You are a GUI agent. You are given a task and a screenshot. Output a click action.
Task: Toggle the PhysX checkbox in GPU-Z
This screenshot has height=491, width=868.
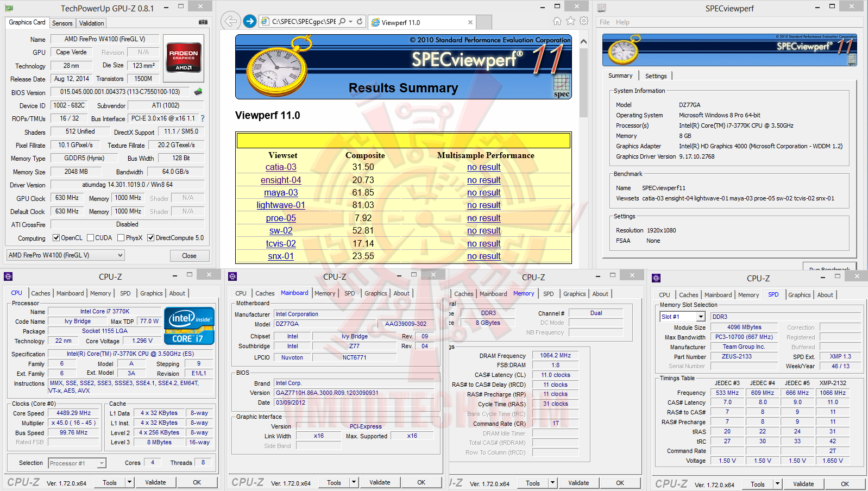point(122,238)
